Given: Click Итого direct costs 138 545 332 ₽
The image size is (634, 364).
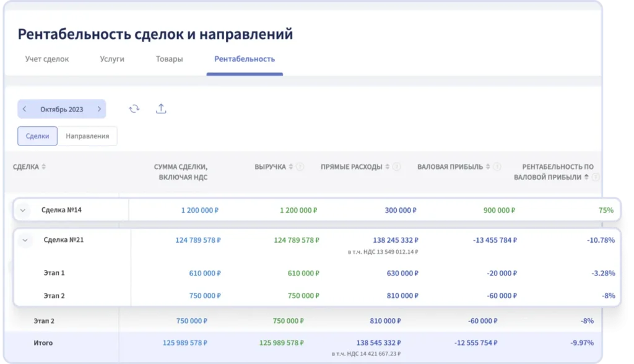Looking at the screenshot, I should point(379,343).
